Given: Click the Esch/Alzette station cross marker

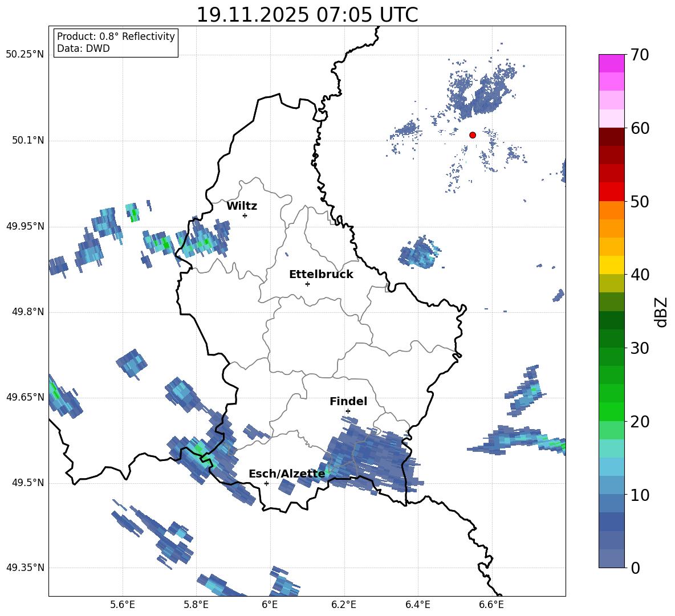Looking at the screenshot, I should 266,483.
